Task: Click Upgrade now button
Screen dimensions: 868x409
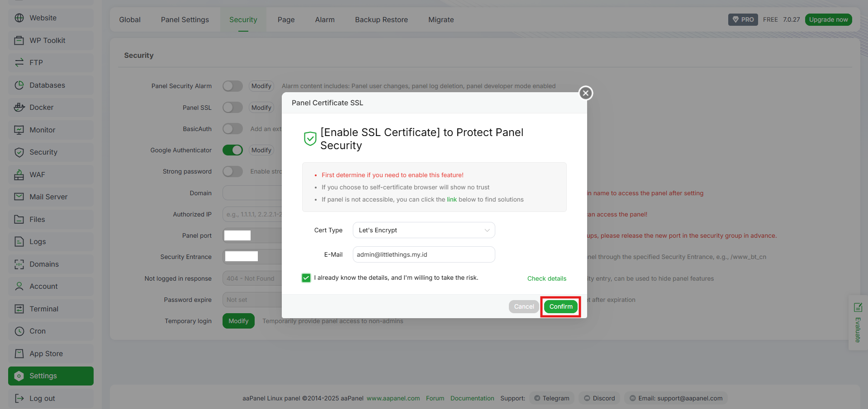Action: pyautogui.click(x=828, y=19)
